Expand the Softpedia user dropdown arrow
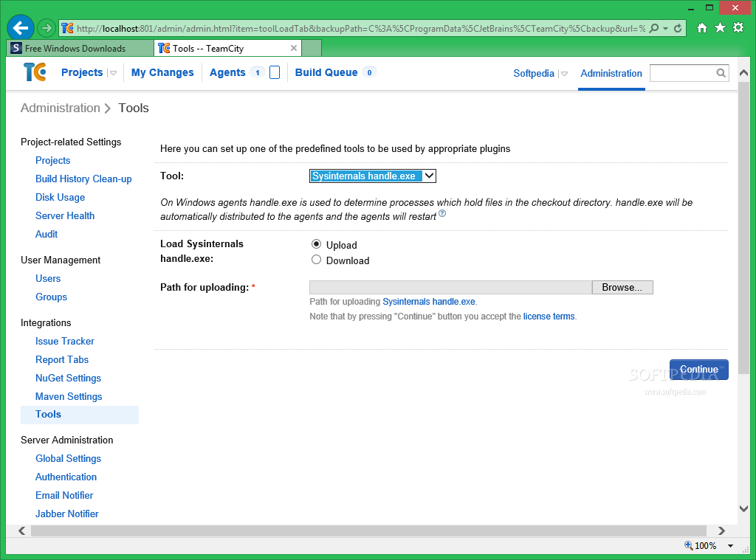Image resolution: width=756 pixels, height=560 pixels. [564, 74]
